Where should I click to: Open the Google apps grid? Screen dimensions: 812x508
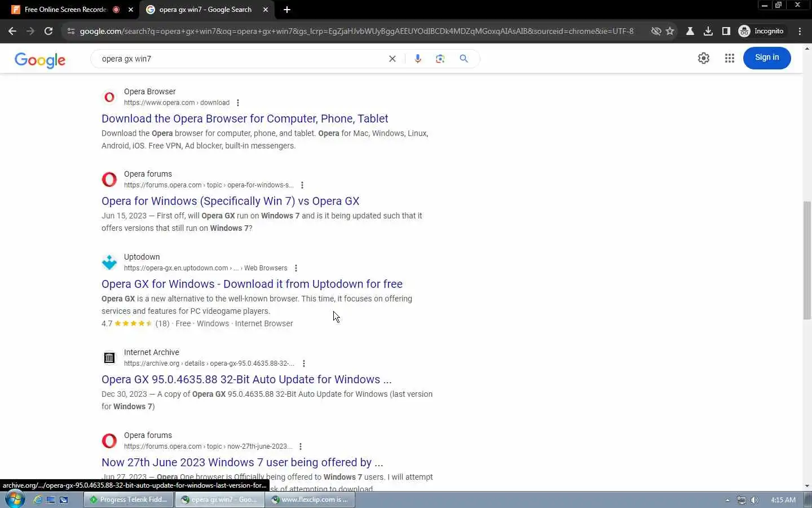(x=730, y=58)
